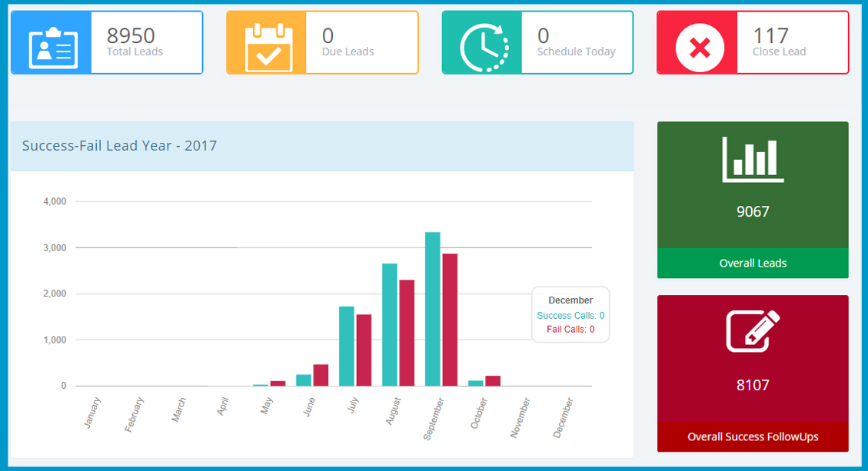Click the pencil edit icon in Success FollowUps
The width and height of the screenshot is (868, 471).
point(753,331)
